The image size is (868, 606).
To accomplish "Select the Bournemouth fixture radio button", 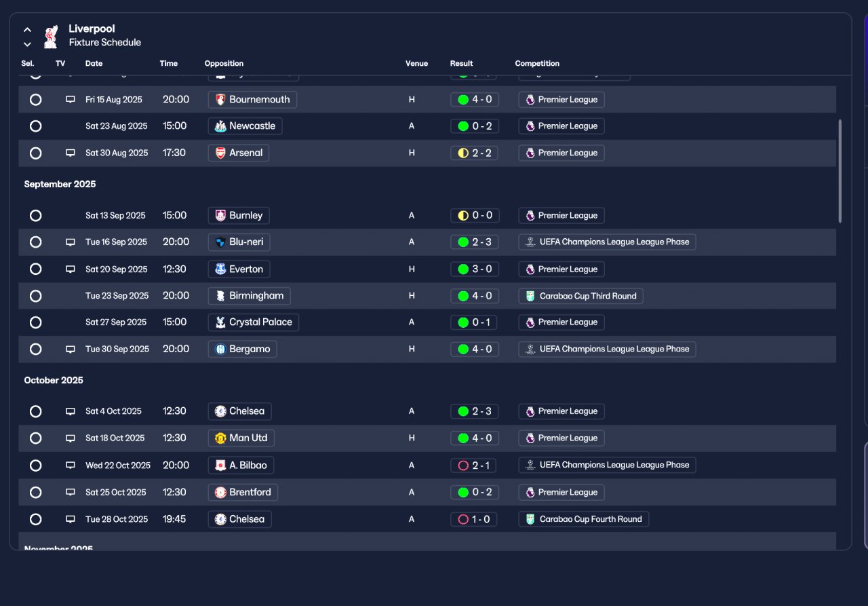I will (36, 100).
